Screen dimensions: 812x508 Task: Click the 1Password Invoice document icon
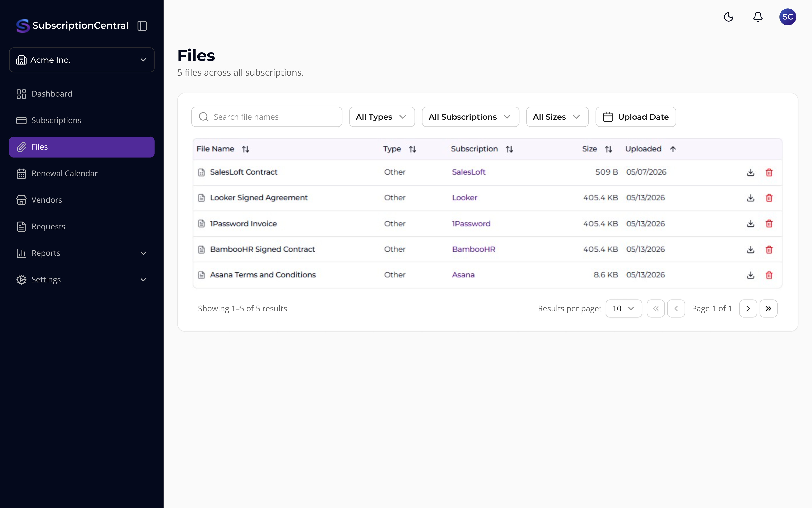(201, 224)
